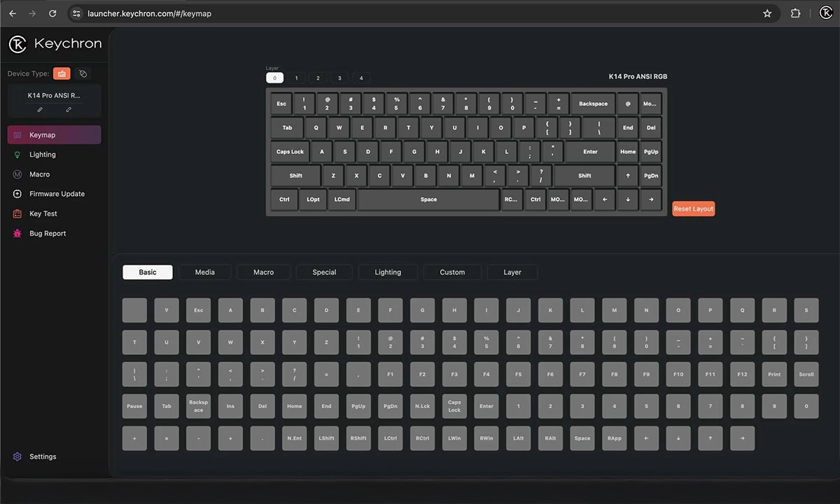840x504 pixels.
Task: Open Settings at the bottom of sidebar
Action: [x=35, y=456]
